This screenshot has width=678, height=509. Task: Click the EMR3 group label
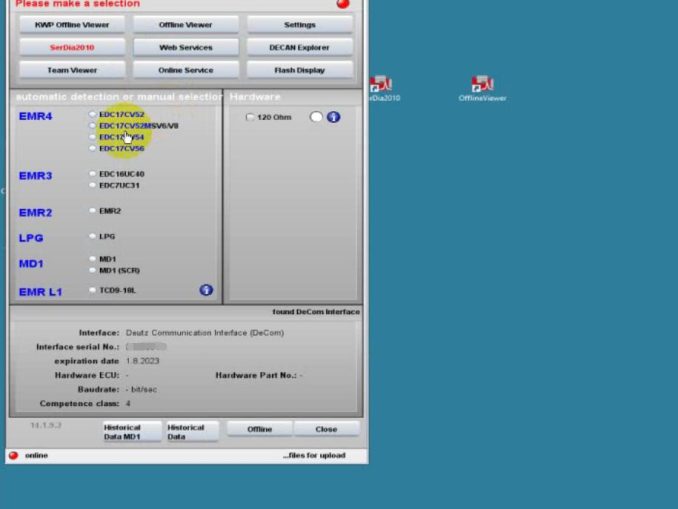35,176
